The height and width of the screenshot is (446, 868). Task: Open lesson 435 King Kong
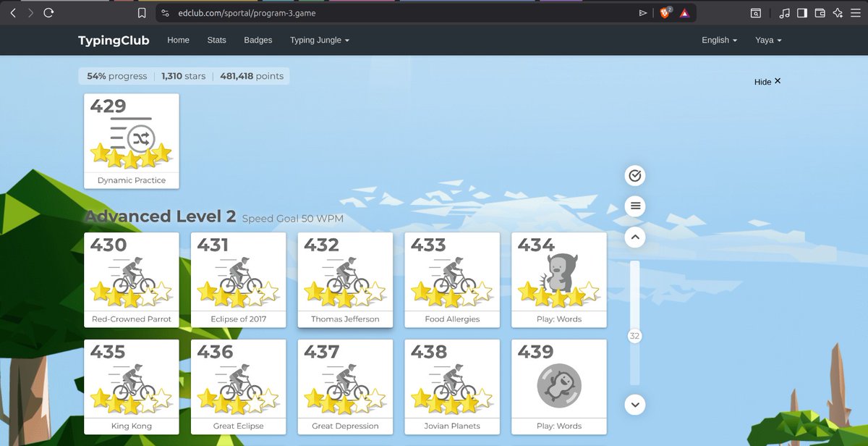click(x=132, y=387)
